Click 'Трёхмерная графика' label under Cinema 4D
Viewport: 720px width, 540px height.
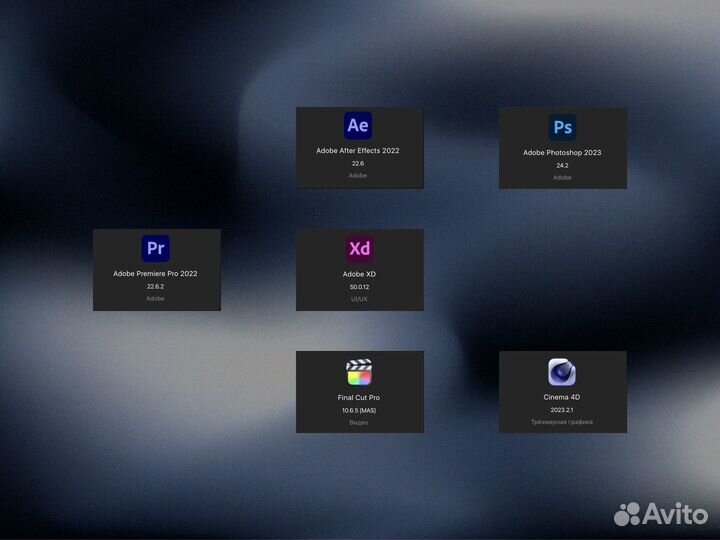coord(562,422)
